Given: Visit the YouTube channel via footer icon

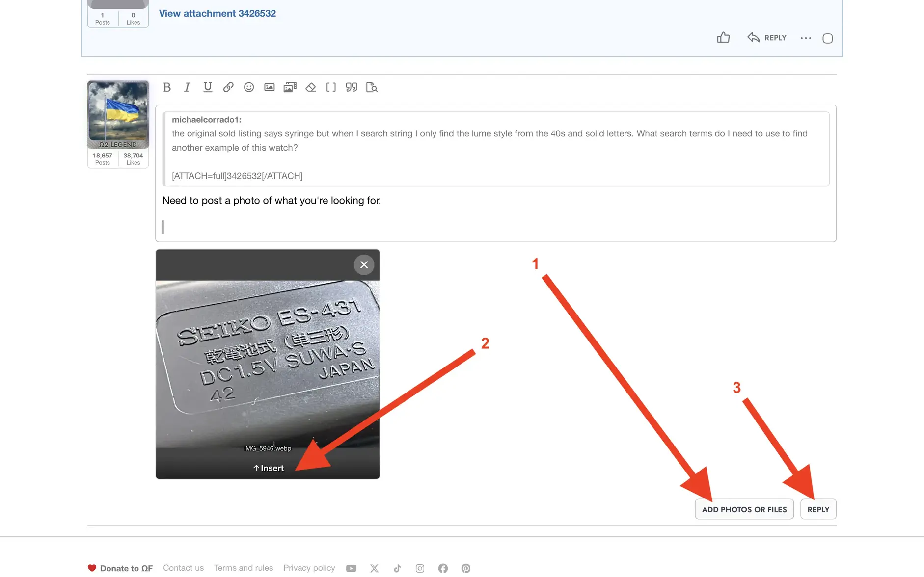Looking at the screenshot, I should 351,568.
